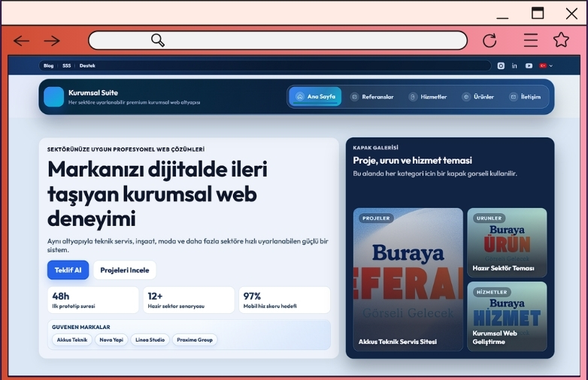Reload the page with refresh icon
Image resolution: width=588 pixels, height=380 pixels.
[x=489, y=41]
